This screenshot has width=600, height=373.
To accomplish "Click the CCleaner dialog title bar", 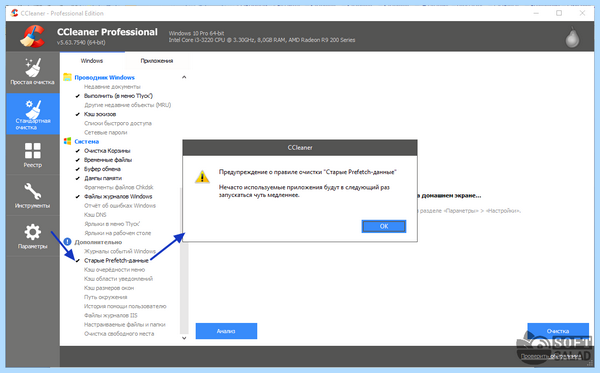I will 300,147.
